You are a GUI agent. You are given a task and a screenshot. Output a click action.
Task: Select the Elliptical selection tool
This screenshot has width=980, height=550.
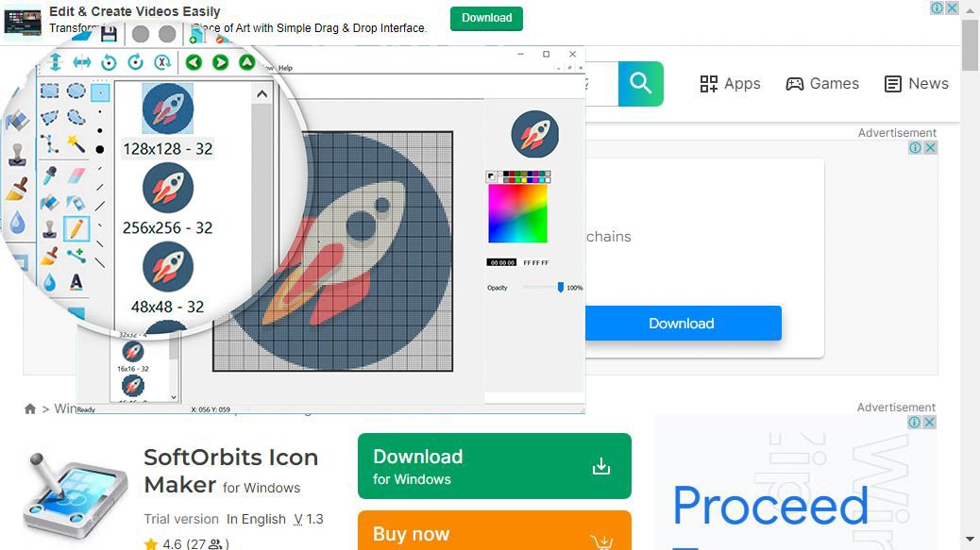tap(76, 92)
